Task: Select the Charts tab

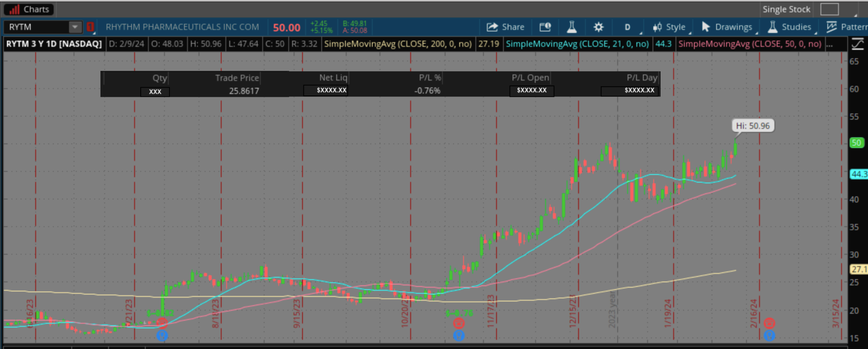Action: pyautogui.click(x=28, y=9)
